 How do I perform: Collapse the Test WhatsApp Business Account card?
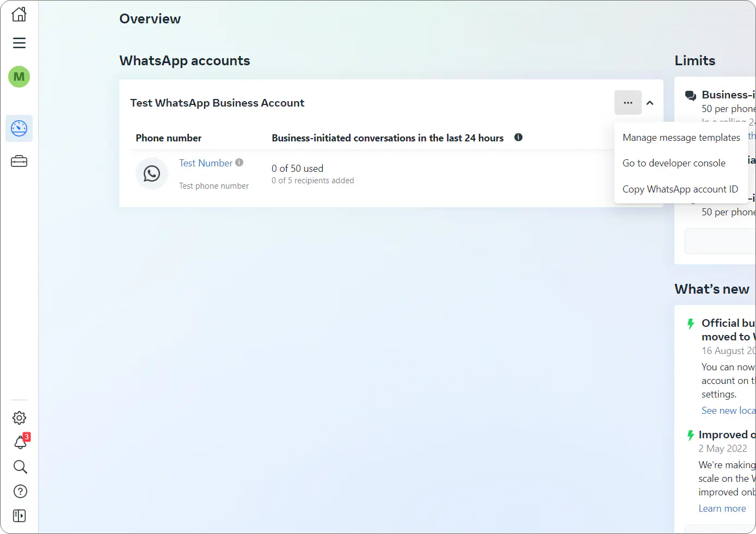coord(650,102)
